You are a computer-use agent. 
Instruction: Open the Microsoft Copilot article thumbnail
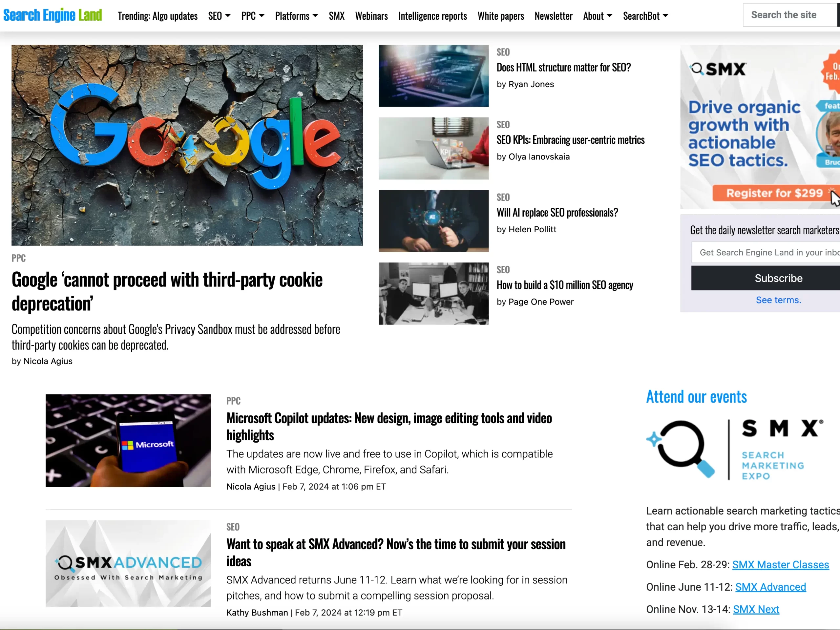click(x=128, y=440)
